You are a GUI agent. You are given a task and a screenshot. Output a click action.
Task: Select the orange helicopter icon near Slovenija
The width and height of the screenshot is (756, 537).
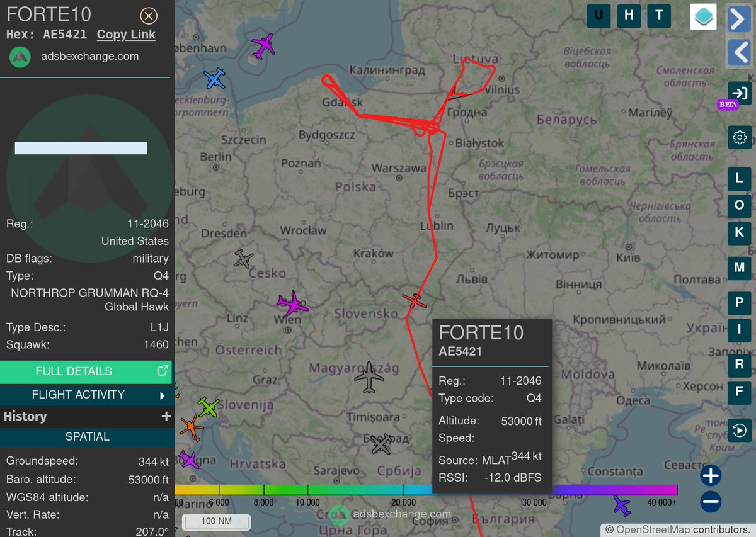[x=191, y=429]
